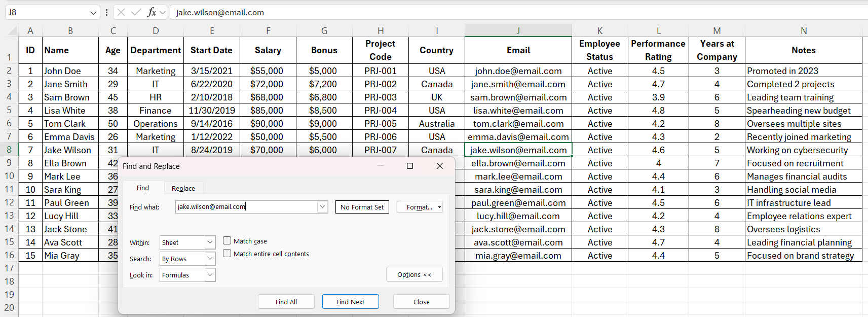Select row 8 header
The width and height of the screenshot is (868, 317).
(x=9, y=150)
